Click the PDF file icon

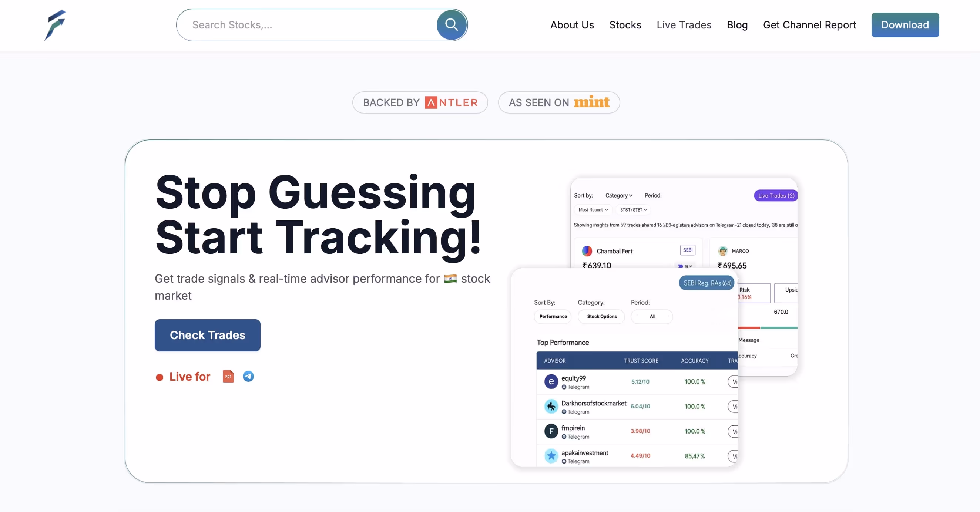[228, 376]
